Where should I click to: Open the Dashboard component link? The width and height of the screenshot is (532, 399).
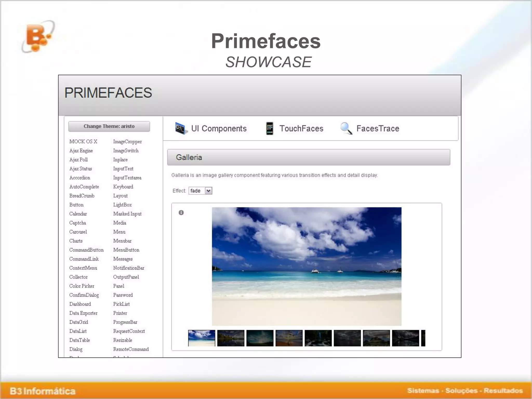[x=80, y=304]
